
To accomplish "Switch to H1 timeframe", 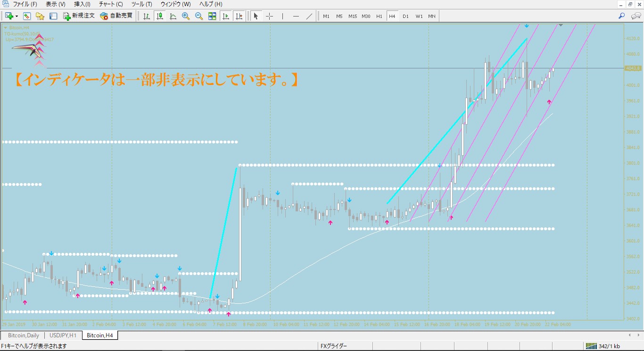I will tap(379, 16).
